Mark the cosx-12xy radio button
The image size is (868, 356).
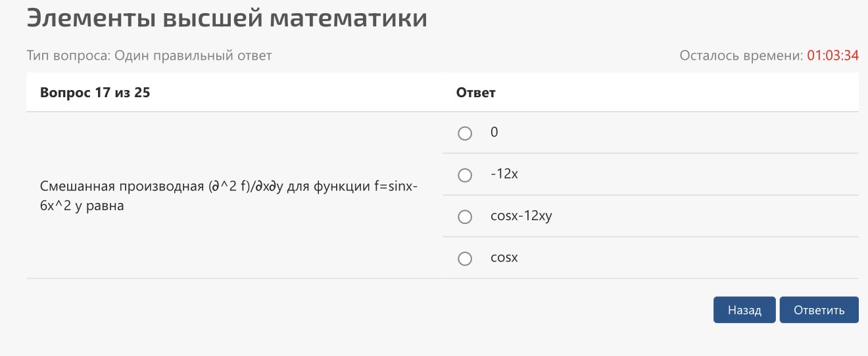[x=465, y=217]
